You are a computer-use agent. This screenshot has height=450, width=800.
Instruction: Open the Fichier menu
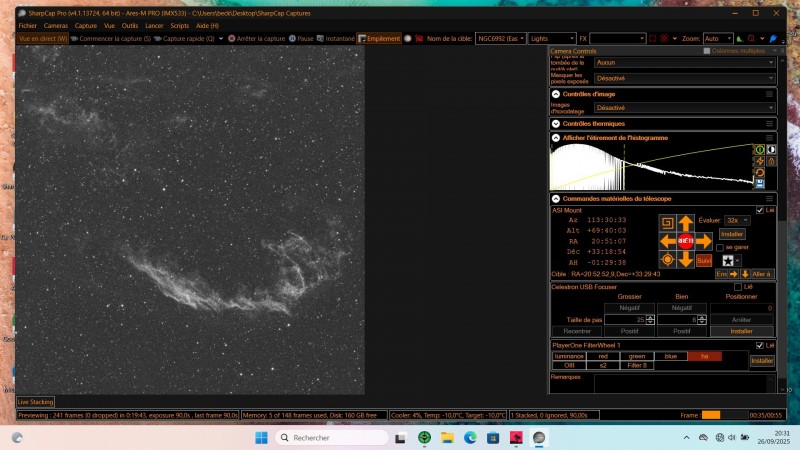[x=28, y=26]
